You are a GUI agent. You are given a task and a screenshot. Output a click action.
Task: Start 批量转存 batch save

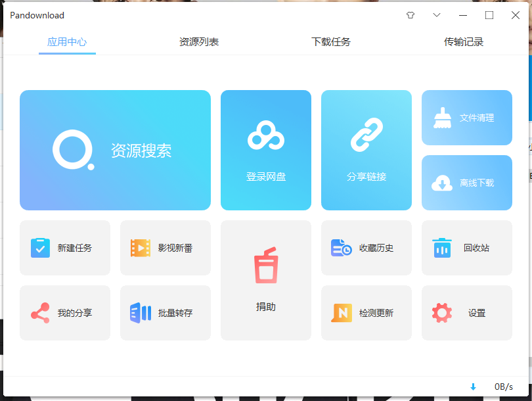[x=166, y=313]
